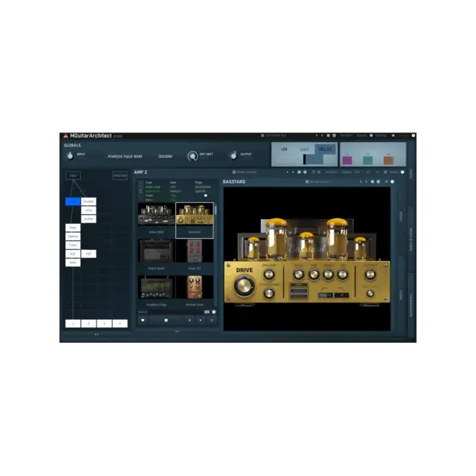476x476 pixels.
Task: Click Random in the AMP 2 header
Action: click(331, 172)
